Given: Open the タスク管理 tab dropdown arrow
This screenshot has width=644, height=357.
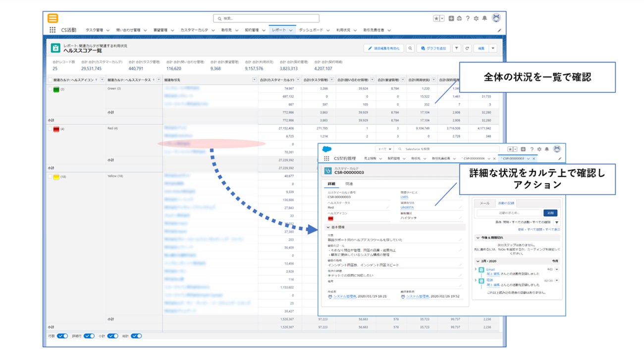Looking at the screenshot, I should 107,30.
